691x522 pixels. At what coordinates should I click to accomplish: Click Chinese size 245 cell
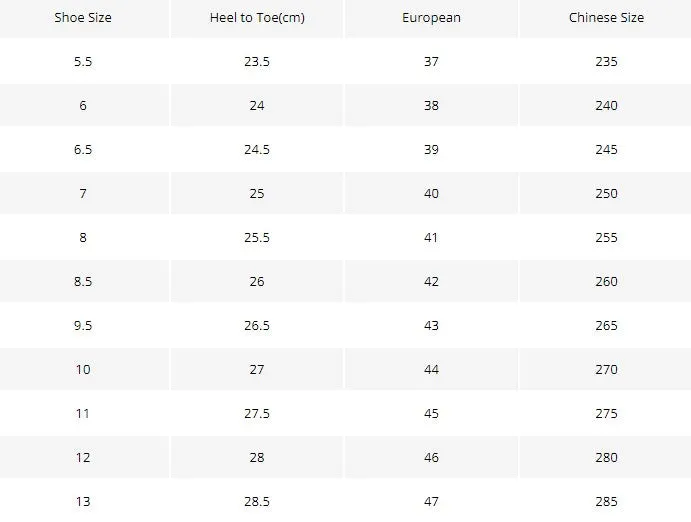click(x=606, y=149)
